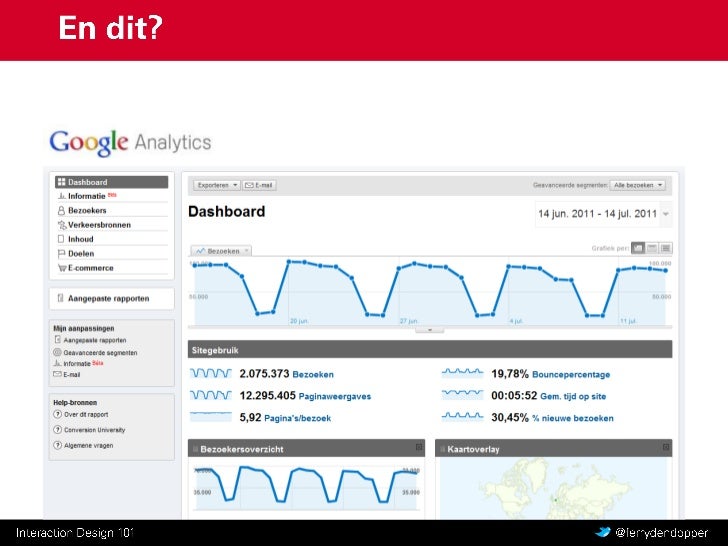Close the Bezoekersoverzicht widget
Screen dimensions: 728x546
[419, 447]
